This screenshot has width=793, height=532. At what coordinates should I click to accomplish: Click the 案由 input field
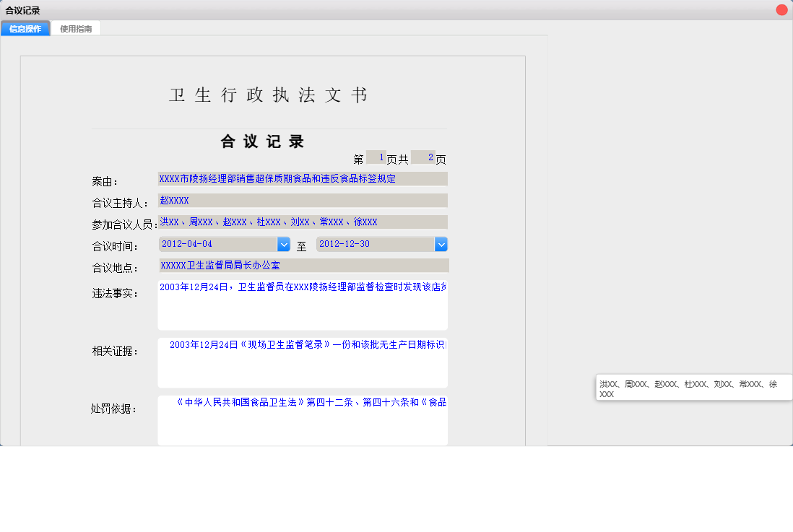(302, 178)
